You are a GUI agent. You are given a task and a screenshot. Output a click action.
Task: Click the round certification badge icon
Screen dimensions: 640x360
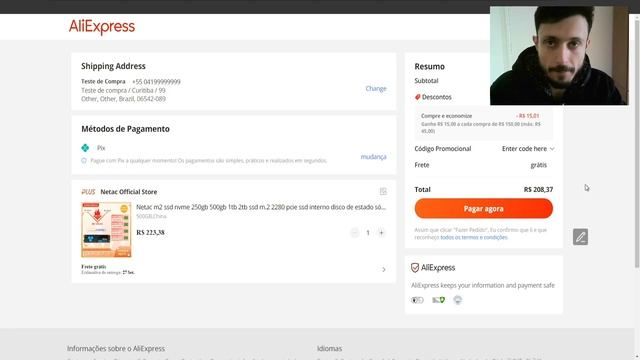pos(458,300)
